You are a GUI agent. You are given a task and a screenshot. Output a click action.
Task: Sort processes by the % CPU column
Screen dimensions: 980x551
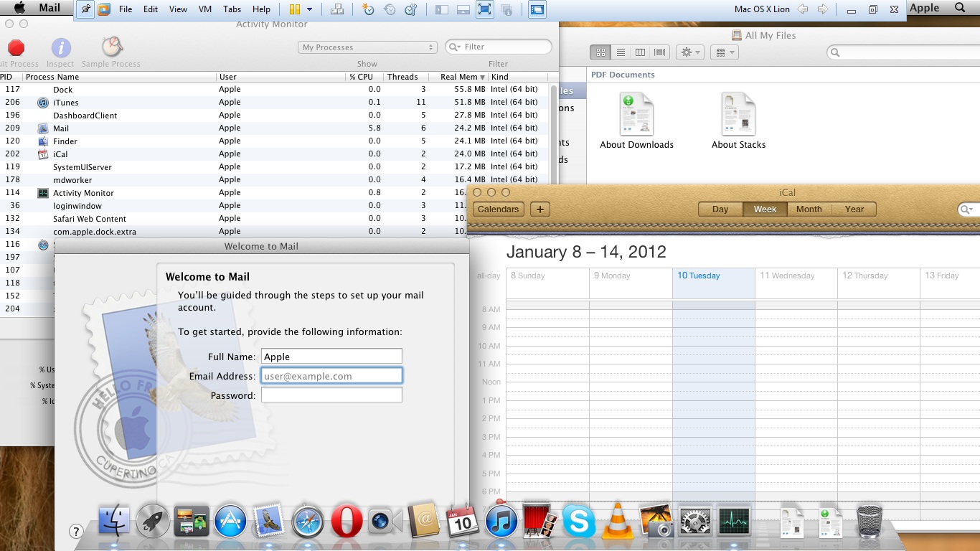point(361,77)
